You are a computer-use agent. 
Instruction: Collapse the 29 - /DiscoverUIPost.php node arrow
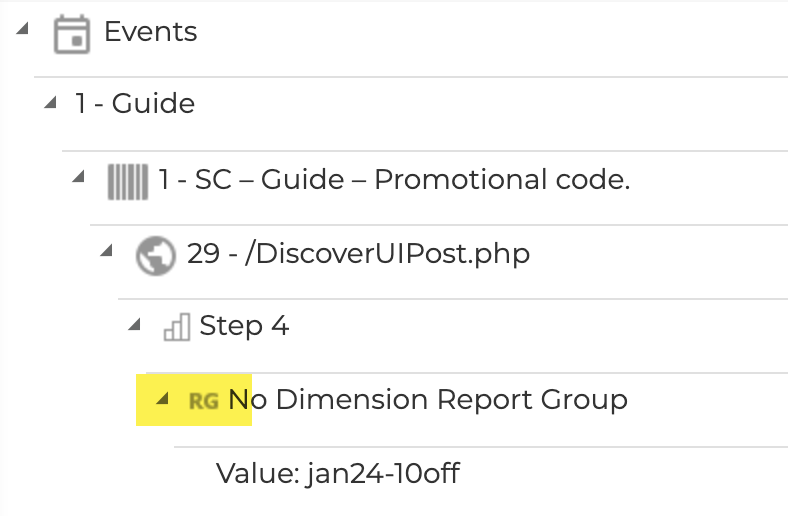pyautogui.click(x=107, y=250)
